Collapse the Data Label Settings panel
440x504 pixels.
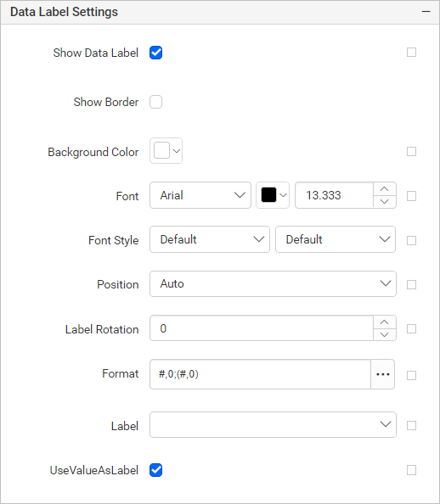pyautogui.click(x=426, y=12)
